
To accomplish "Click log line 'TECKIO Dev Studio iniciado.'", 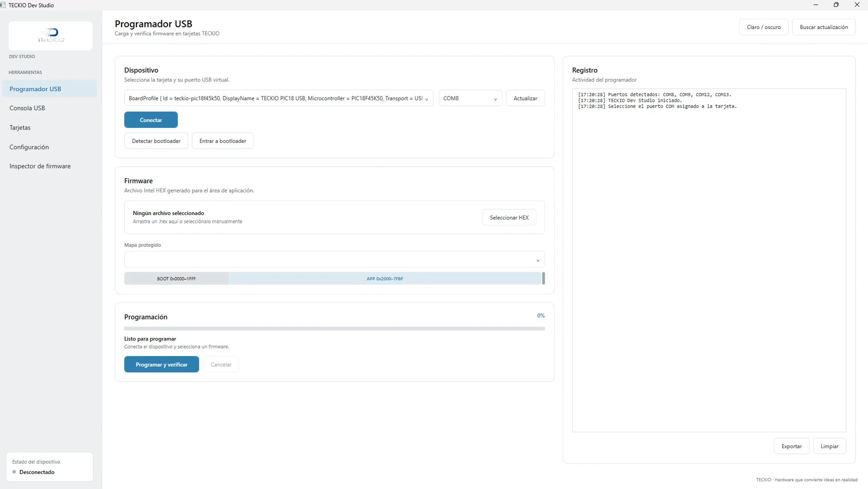I will pyautogui.click(x=630, y=100).
